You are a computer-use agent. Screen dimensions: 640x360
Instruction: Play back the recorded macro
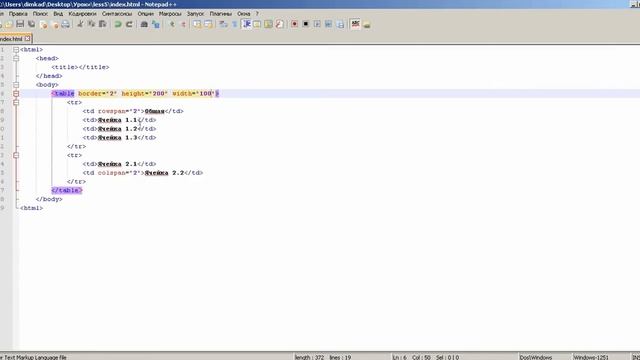317,24
